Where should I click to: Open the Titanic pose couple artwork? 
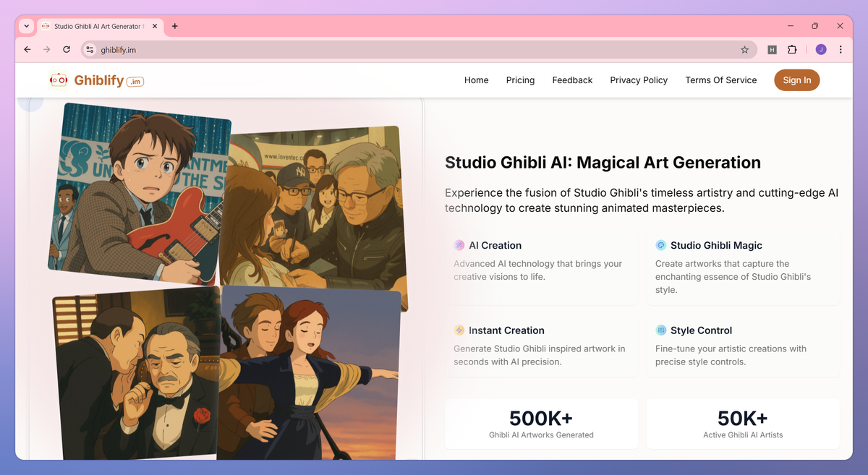pos(310,373)
